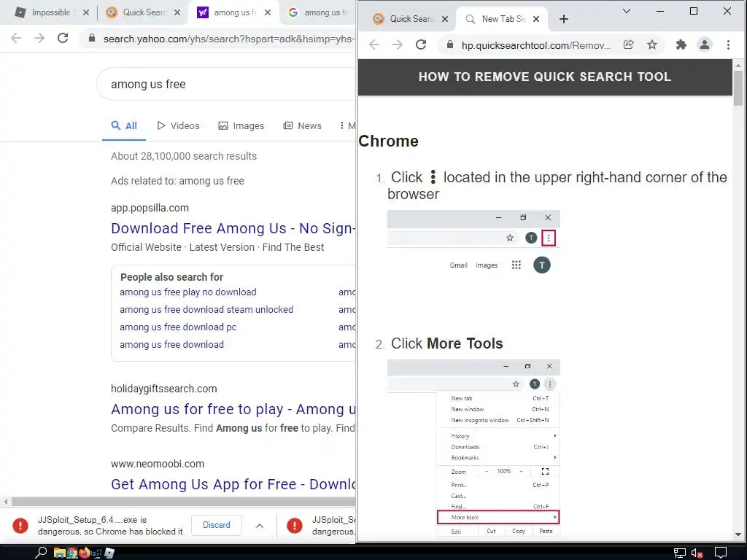Viewport: 747px width, 560px height.
Task: Select the News search filter
Action: [x=303, y=125]
